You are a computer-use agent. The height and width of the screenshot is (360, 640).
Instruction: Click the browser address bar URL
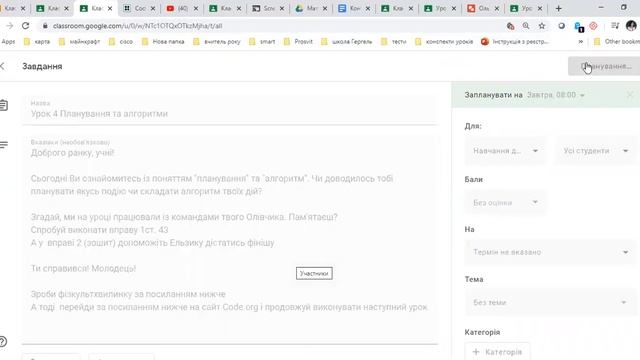pyautogui.click(x=138, y=26)
